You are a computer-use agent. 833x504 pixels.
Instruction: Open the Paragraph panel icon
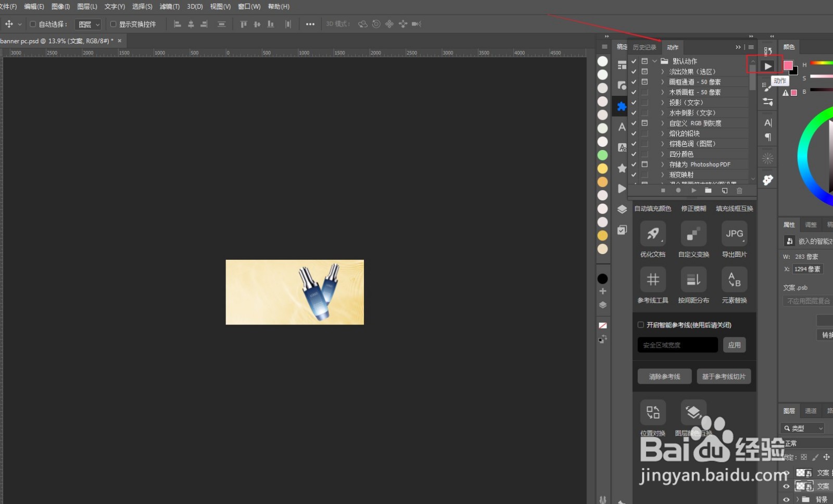(767, 137)
